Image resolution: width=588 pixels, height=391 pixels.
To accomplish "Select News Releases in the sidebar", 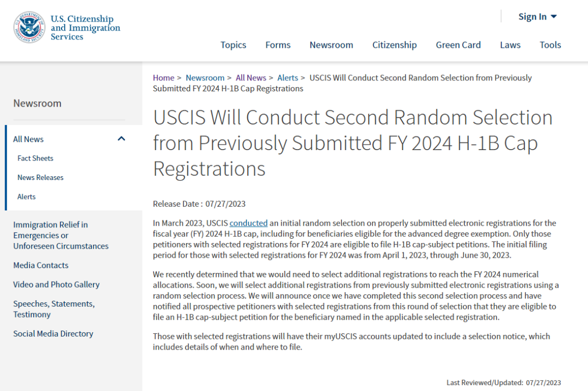I will pyautogui.click(x=40, y=177).
